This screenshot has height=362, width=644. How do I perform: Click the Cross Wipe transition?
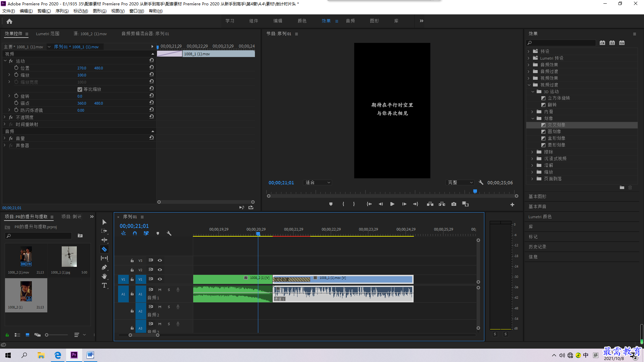(556, 125)
